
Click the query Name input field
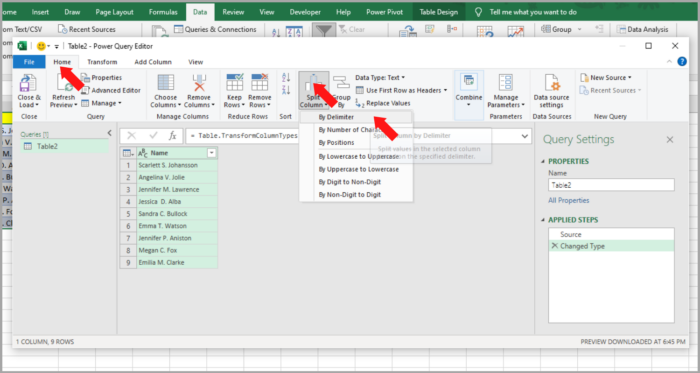click(x=611, y=185)
